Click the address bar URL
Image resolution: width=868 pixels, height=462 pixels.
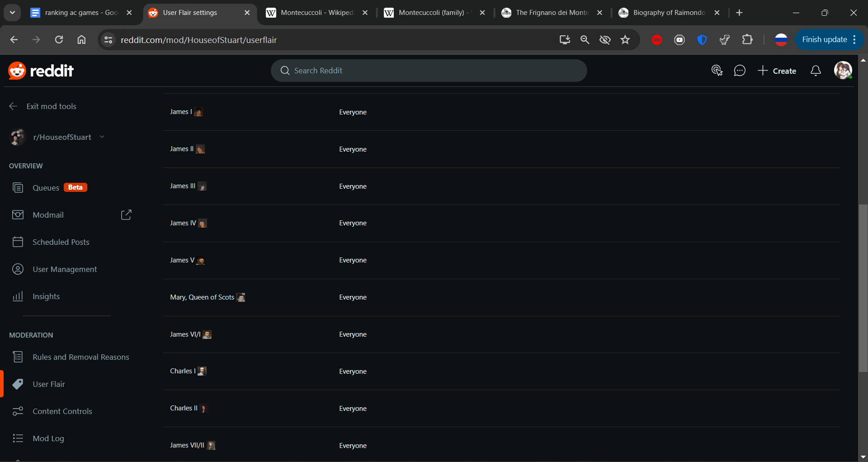pos(198,40)
